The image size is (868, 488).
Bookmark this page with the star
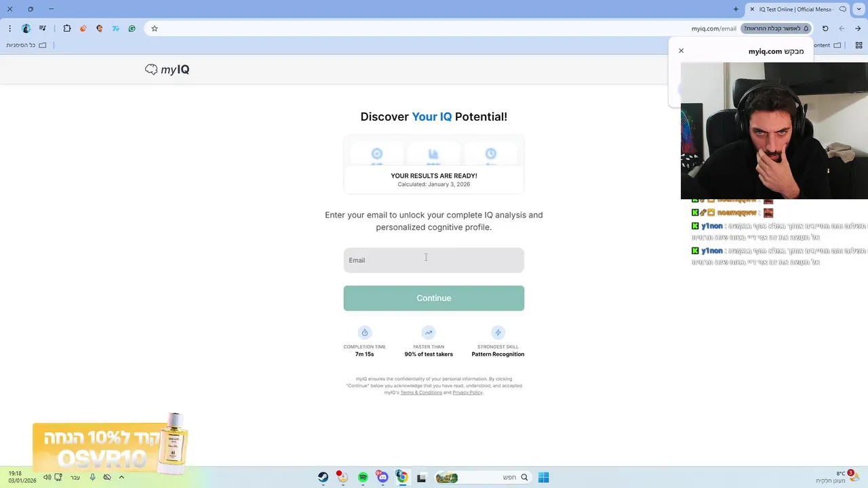pos(155,28)
